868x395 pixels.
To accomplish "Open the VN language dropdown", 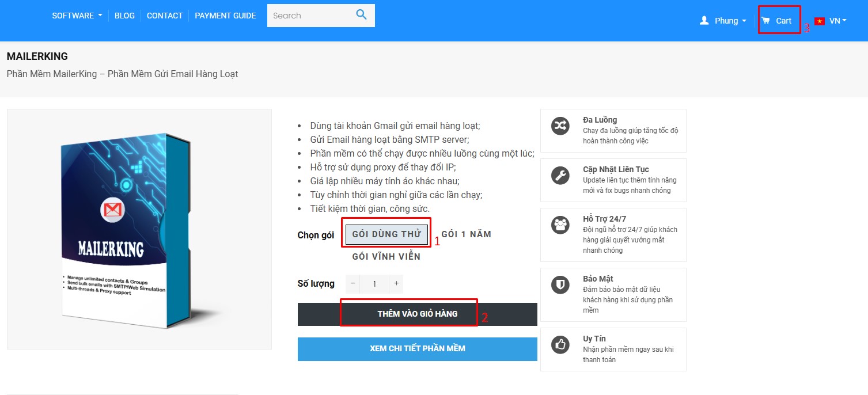I will click(837, 21).
